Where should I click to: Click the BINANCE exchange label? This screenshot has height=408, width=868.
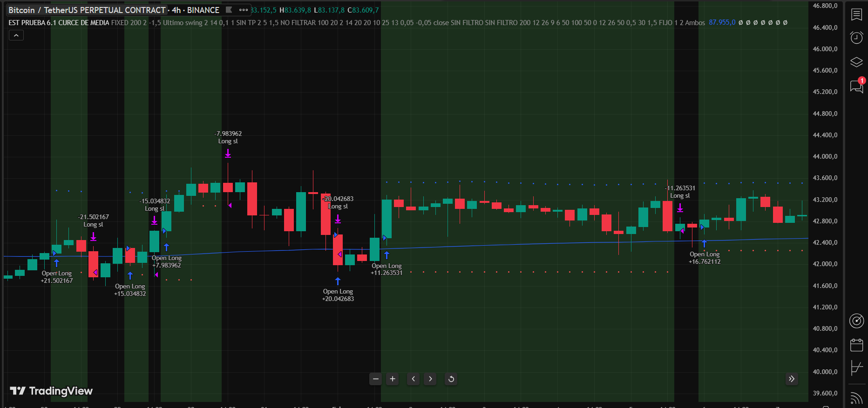click(x=203, y=10)
